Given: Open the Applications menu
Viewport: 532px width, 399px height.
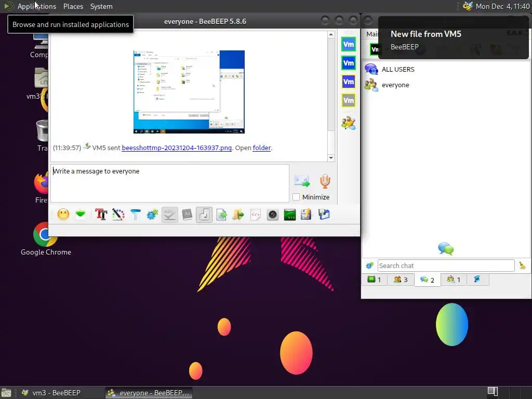Looking at the screenshot, I should coord(37,6).
